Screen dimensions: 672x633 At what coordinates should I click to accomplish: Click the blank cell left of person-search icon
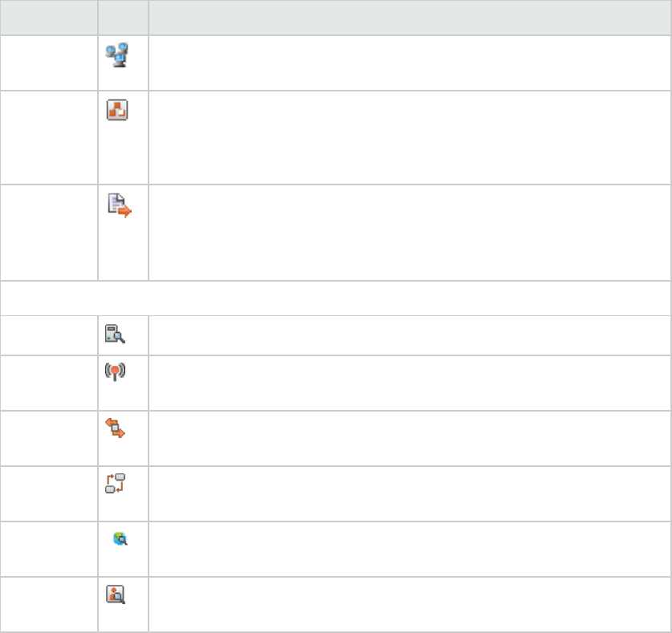click(49, 604)
